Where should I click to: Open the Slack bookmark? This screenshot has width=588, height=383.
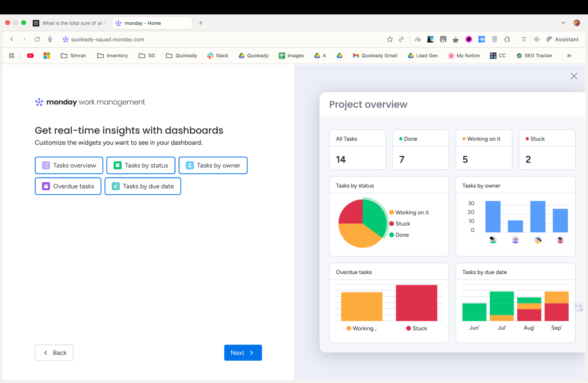pos(218,55)
